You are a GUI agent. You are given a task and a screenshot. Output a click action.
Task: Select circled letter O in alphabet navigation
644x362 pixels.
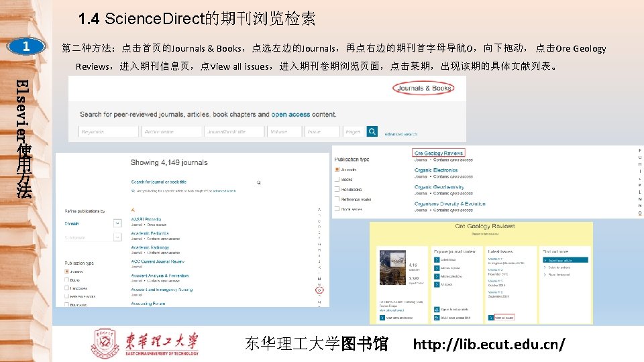319,290
